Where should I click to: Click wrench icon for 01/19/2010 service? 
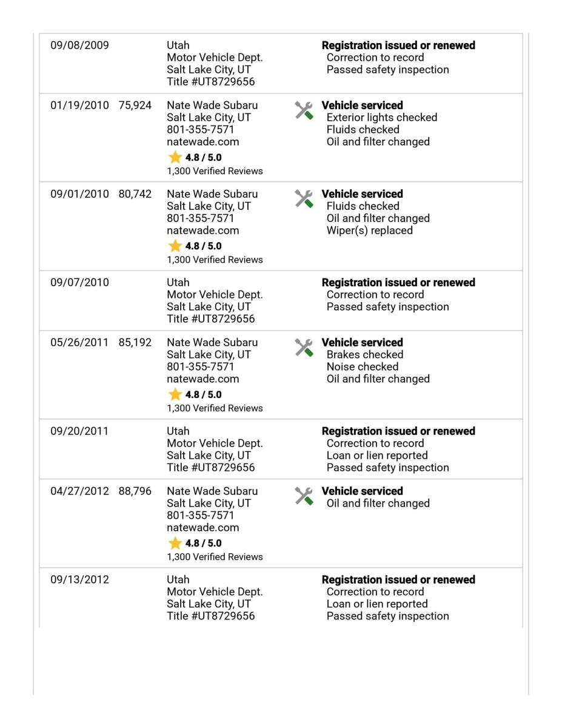pyautogui.click(x=304, y=110)
